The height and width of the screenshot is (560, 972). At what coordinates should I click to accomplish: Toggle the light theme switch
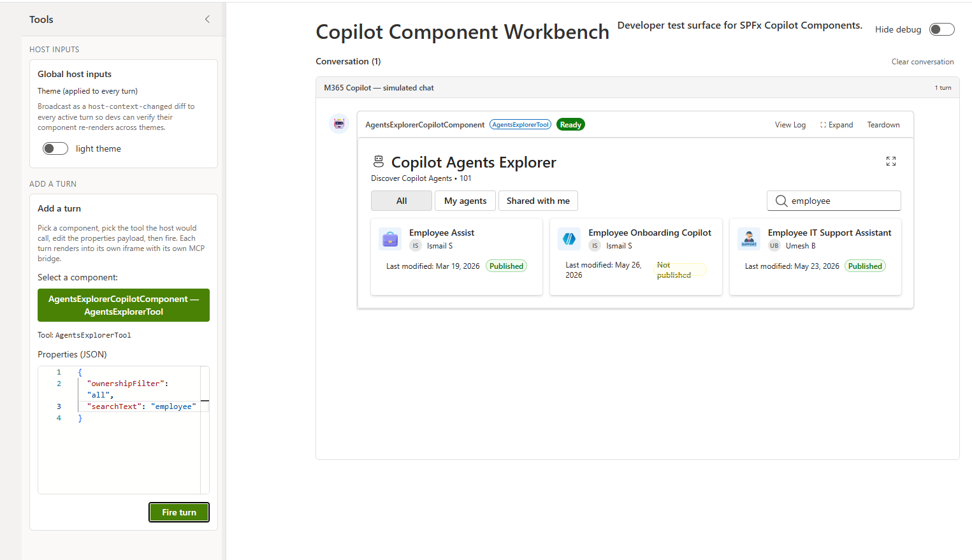pyautogui.click(x=55, y=148)
